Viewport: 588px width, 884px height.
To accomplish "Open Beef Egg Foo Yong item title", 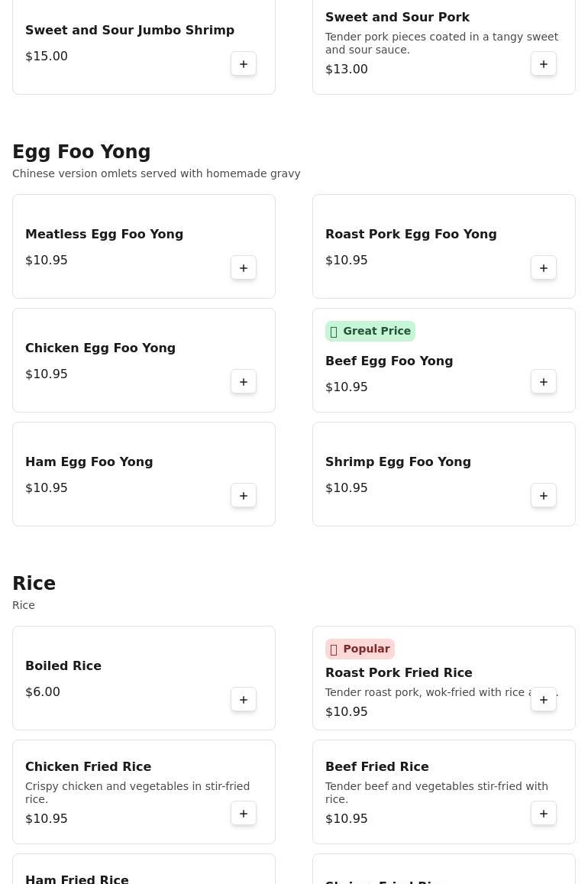I will (x=389, y=361).
